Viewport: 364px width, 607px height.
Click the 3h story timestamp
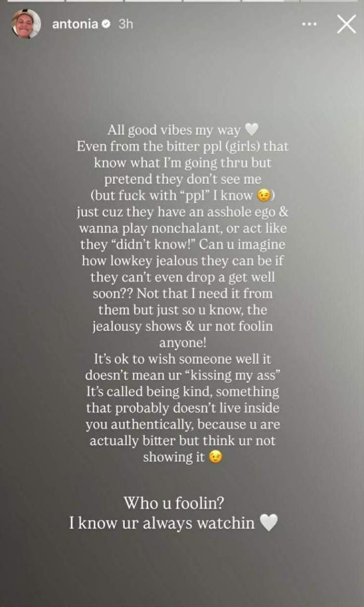125,24
